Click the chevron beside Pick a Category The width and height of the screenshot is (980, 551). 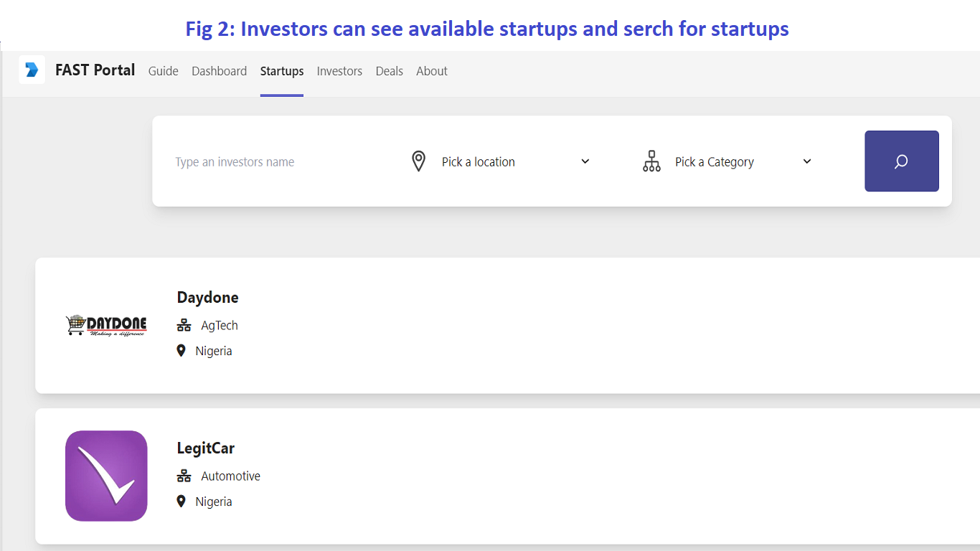point(807,161)
